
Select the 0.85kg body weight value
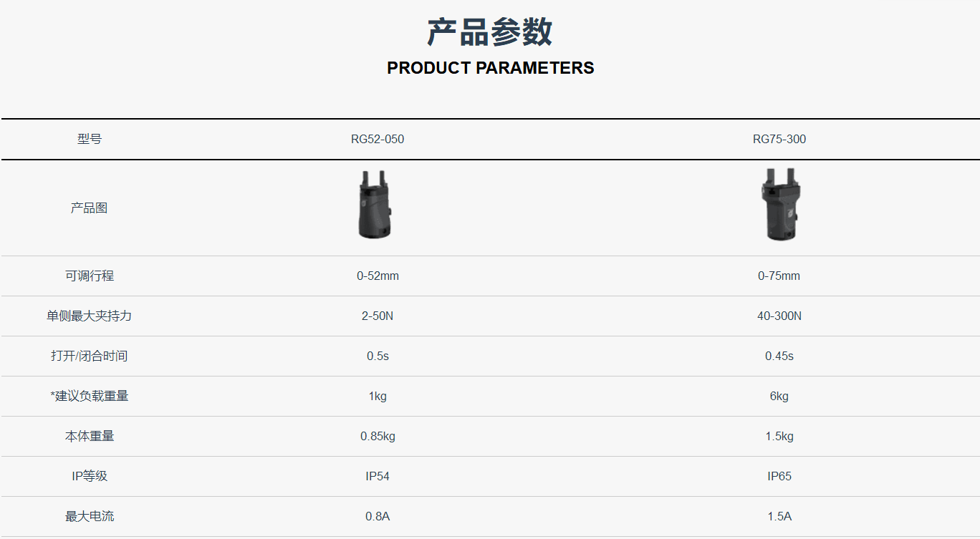[378, 437]
